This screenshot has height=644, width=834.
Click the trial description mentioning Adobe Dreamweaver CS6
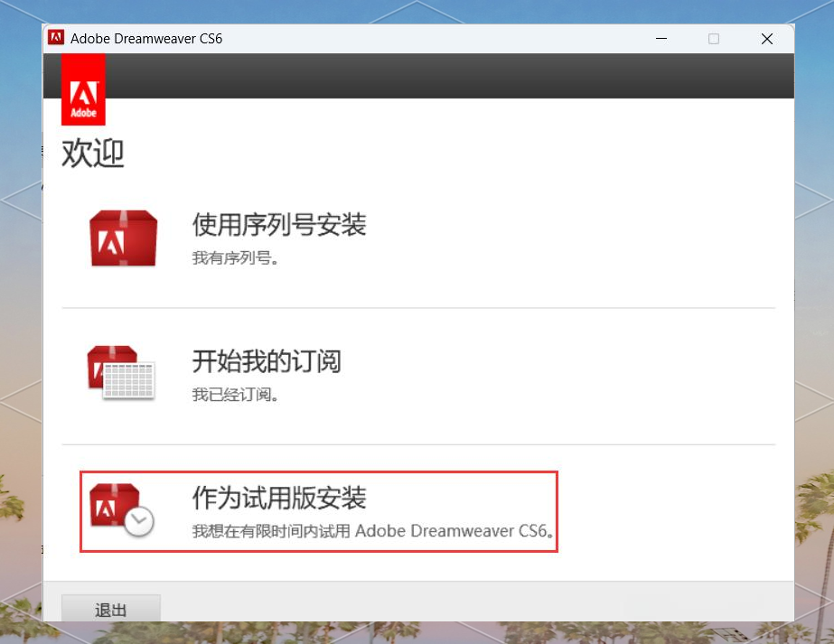pos(373,531)
